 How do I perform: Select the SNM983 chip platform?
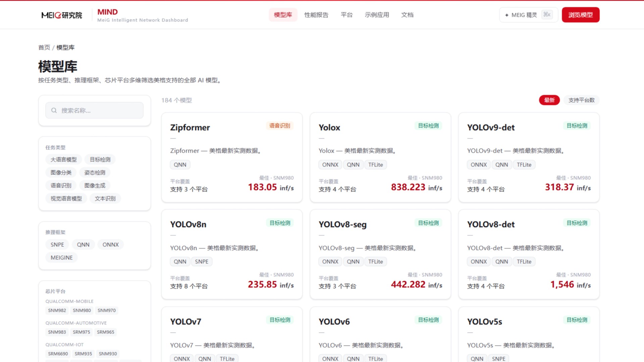point(57,332)
